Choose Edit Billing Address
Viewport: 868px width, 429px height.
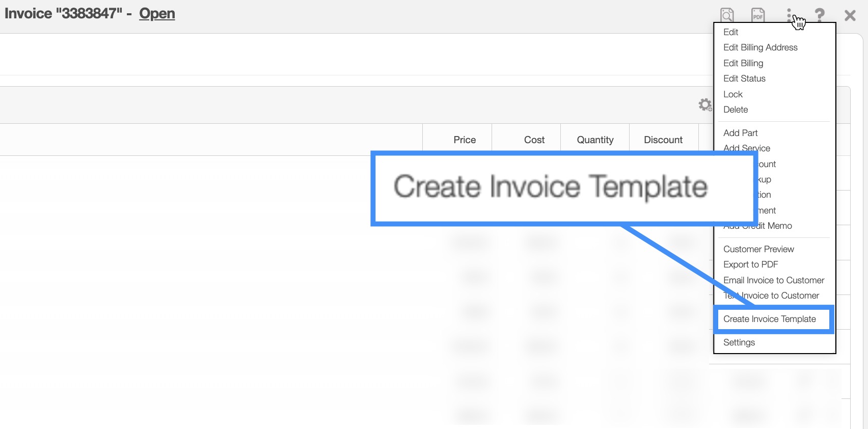(x=760, y=47)
